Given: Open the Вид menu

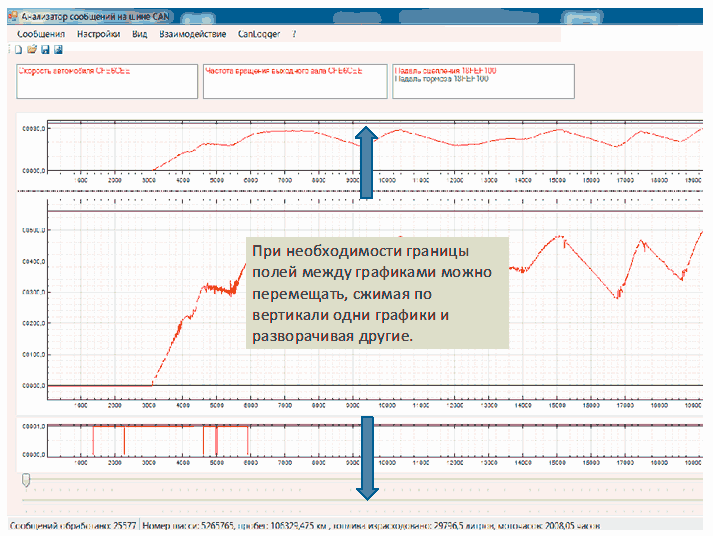Looking at the screenshot, I should pos(140,33).
